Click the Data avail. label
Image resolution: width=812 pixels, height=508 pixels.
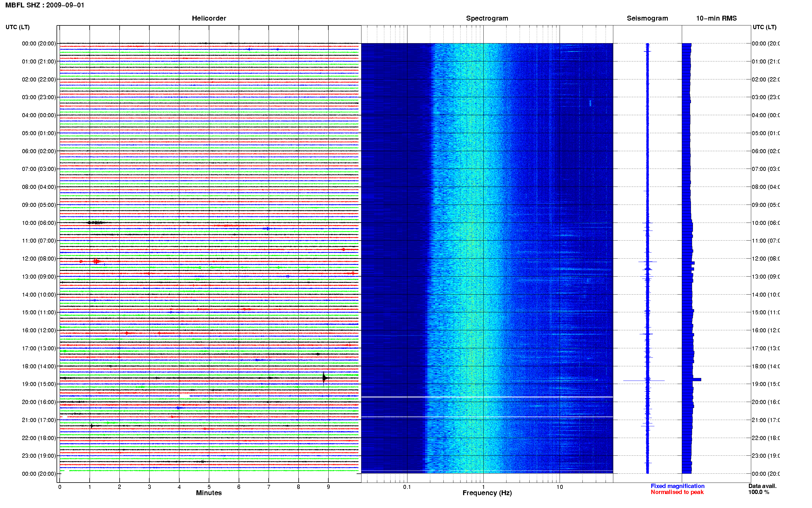pos(762,486)
